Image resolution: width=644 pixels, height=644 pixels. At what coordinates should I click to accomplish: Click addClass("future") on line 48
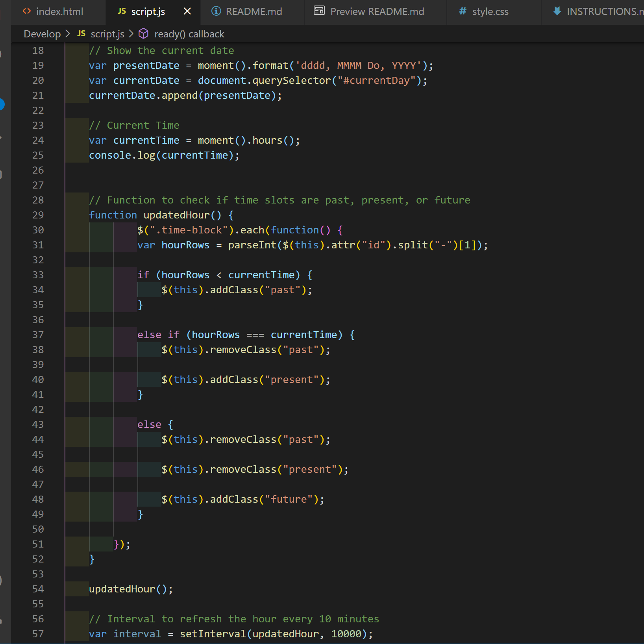pyautogui.click(x=264, y=500)
